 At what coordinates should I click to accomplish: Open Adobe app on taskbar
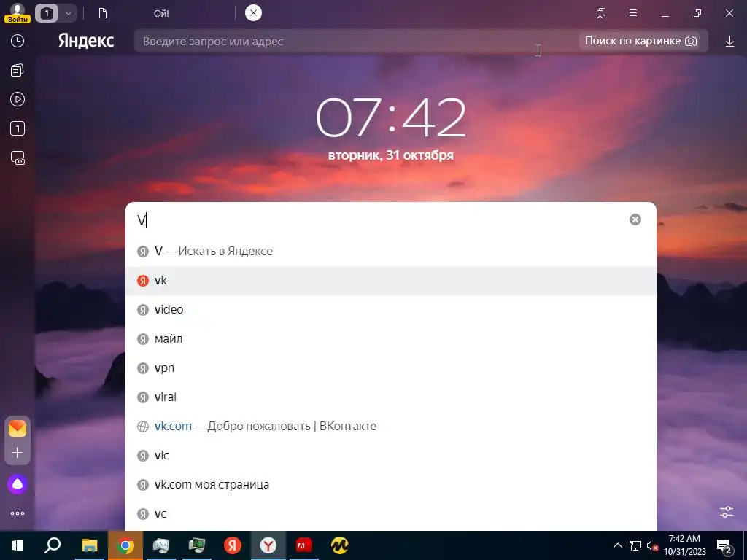(x=304, y=545)
